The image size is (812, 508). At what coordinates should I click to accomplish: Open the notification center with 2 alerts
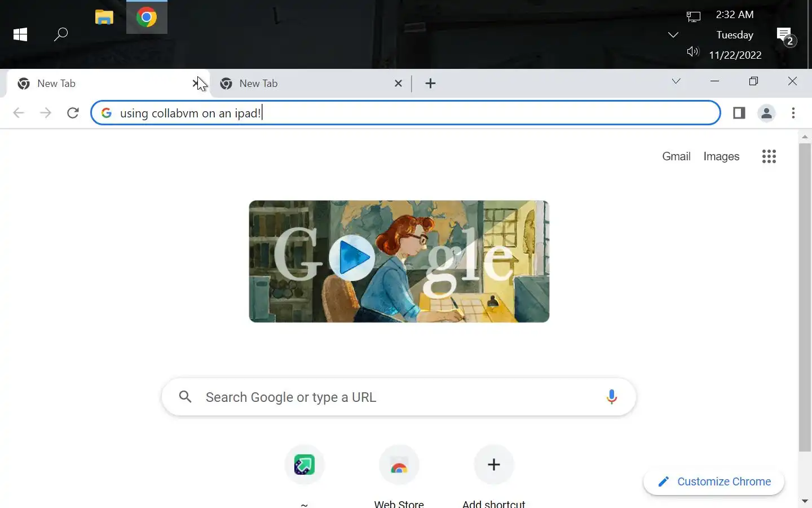coord(785,36)
